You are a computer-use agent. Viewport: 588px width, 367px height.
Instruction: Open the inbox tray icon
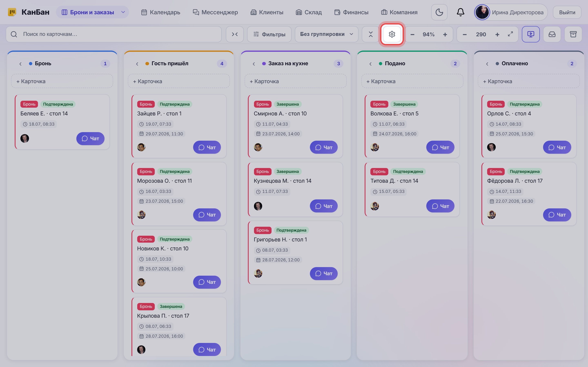[552, 34]
